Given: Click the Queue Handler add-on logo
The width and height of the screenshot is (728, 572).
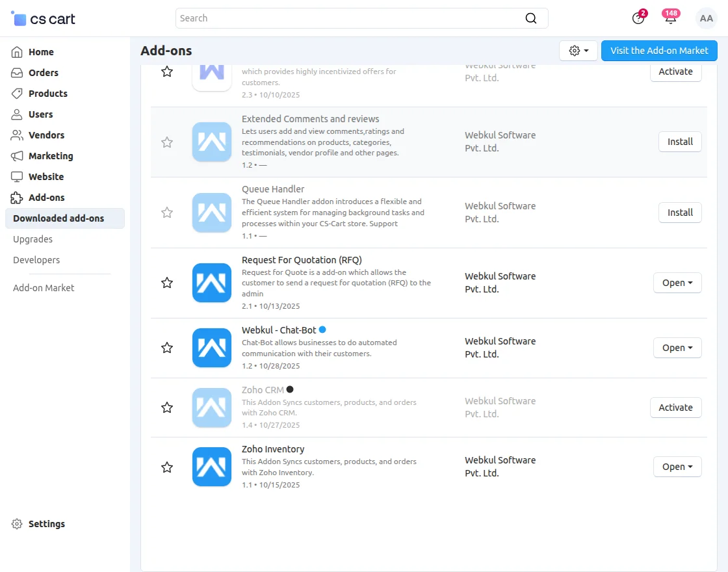Looking at the screenshot, I should click(x=212, y=213).
